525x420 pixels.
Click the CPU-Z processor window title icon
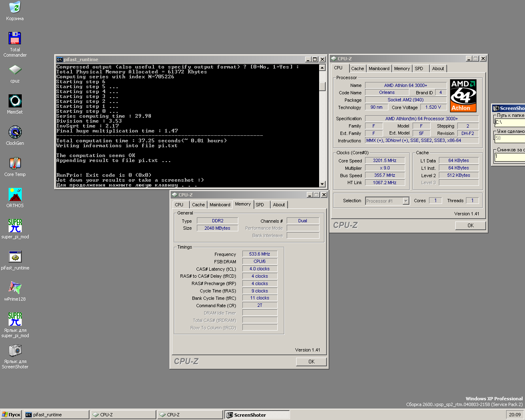pos(334,59)
